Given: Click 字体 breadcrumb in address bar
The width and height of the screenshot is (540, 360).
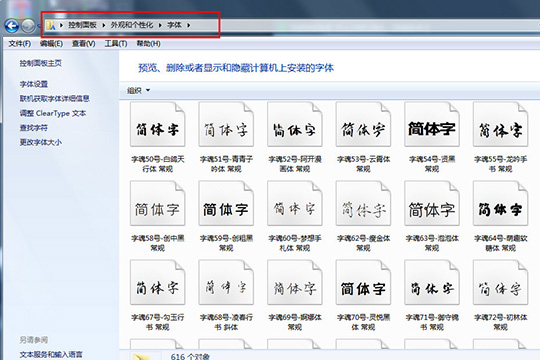Looking at the screenshot, I should (x=174, y=25).
